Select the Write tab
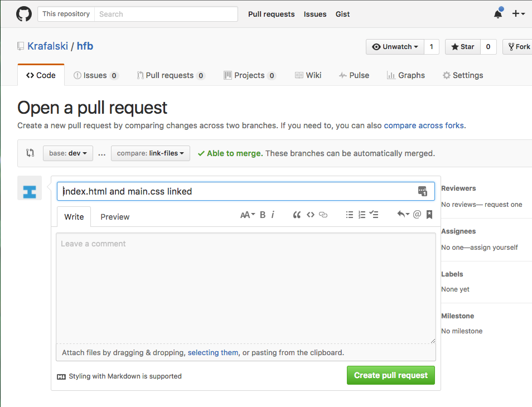Screen dimensions: 532x407 click(x=74, y=217)
